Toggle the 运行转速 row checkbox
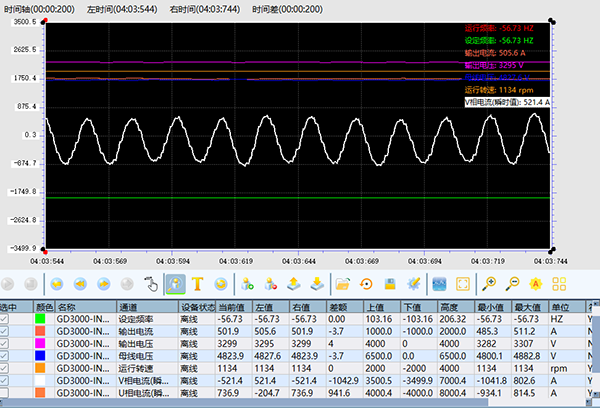Screen dimensions: 600x408 coord(5,367)
